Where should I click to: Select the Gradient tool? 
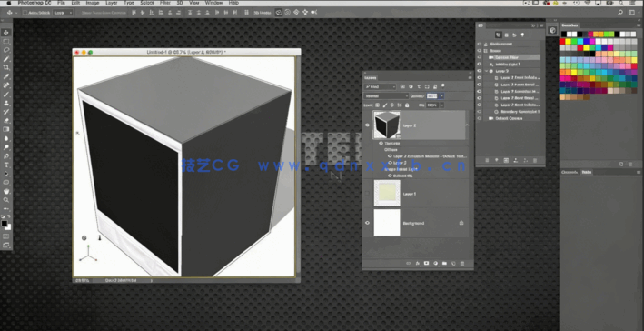pyautogui.click(x=6, y=129)
